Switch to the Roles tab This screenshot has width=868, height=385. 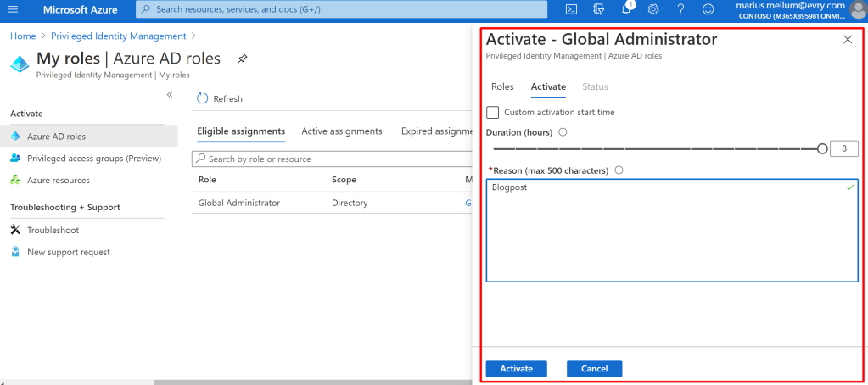click(502, 86)
